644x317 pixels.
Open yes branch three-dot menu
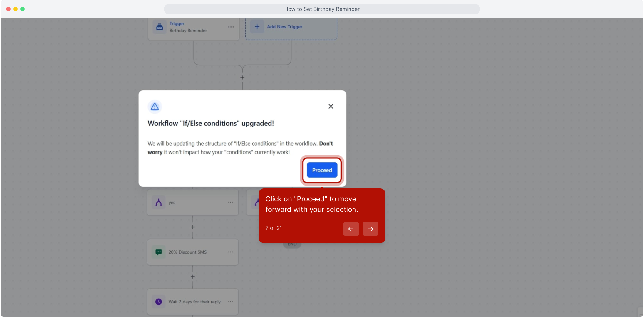tap(230, 202)
